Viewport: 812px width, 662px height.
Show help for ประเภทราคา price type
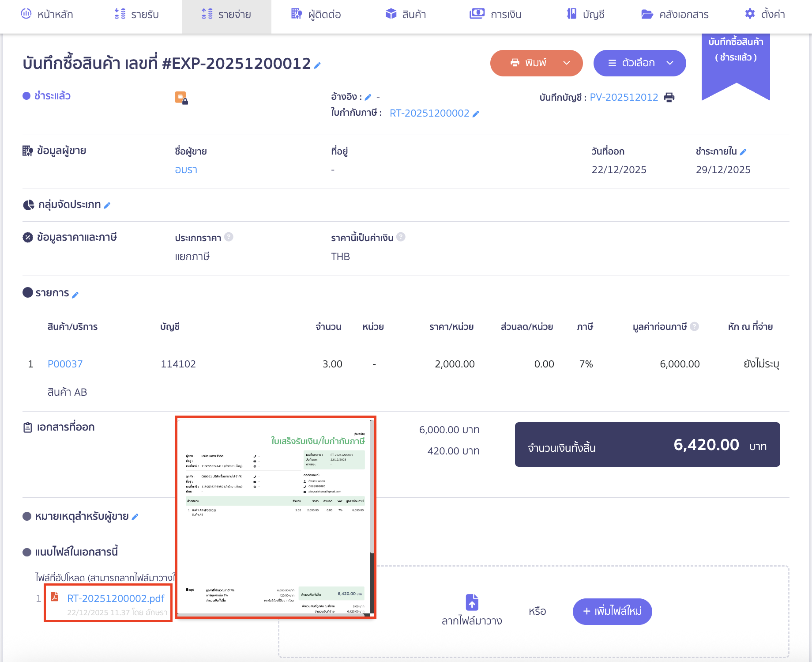pos(229,237)
